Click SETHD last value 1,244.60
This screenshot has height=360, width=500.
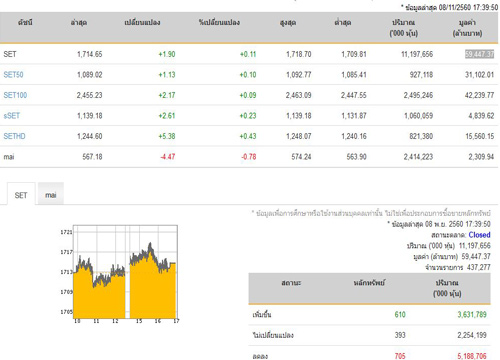pyautogui.click(x=90, y=136)
